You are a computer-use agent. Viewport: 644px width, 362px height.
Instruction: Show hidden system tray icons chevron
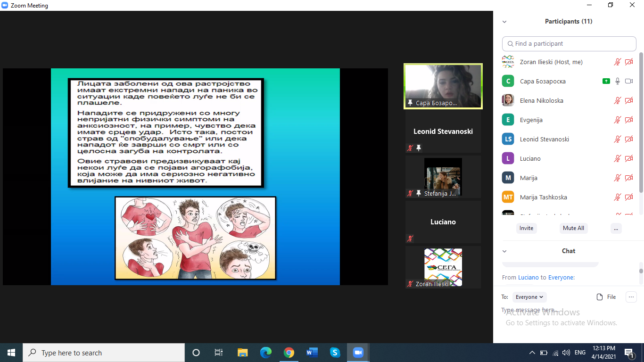[532, 353]
